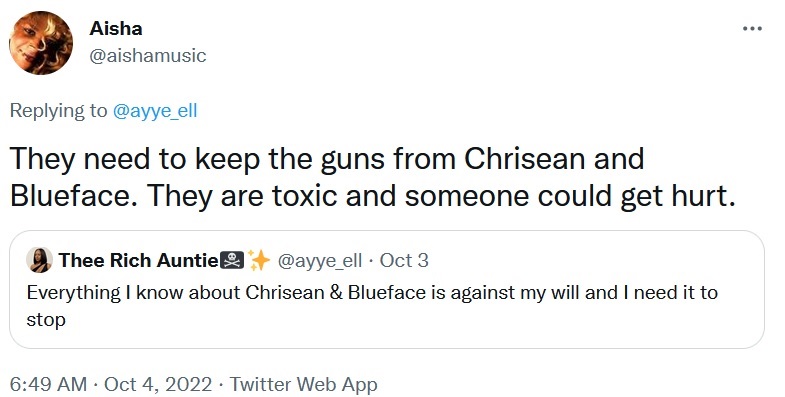Click the sparkles emoji beside Auntie's name

(259, 260)
